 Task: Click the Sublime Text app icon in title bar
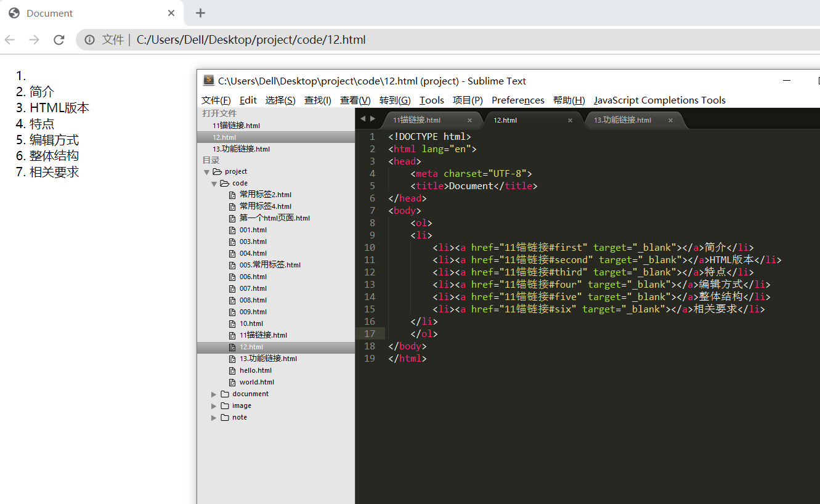208,81
